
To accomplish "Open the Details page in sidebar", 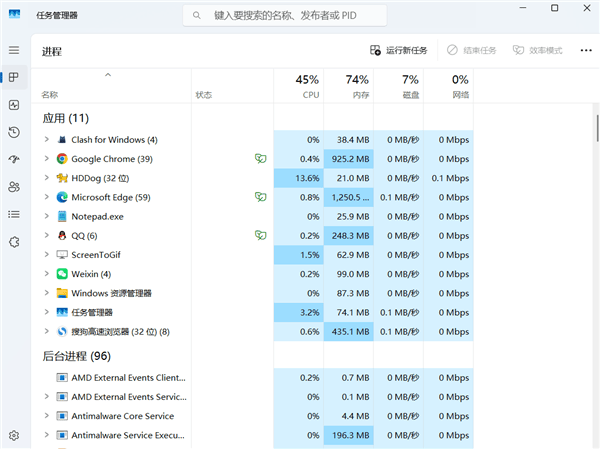I will (14, 214).
